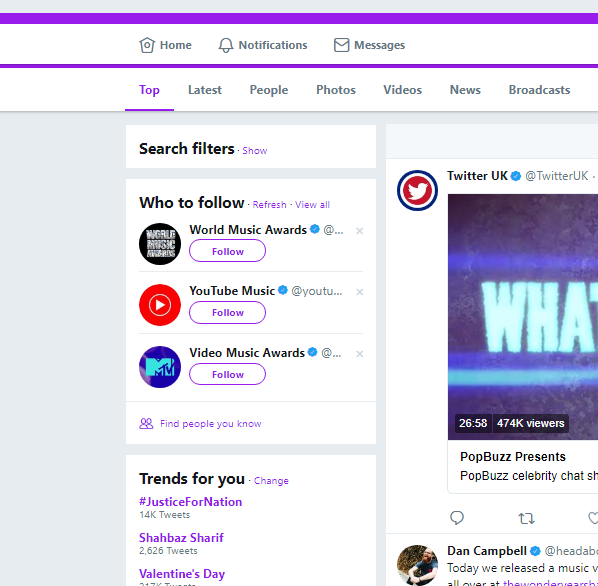Open Dan Campbell profile avatar
The width and height of the screenshot is (598, 586).
pyautogui.click(x=417, y=565)
